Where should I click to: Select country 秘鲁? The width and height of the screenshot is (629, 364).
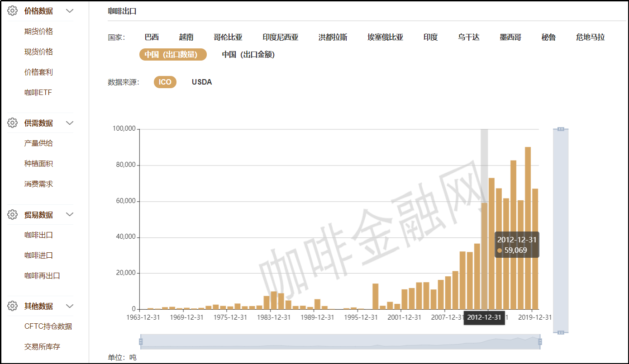(548, 37)
